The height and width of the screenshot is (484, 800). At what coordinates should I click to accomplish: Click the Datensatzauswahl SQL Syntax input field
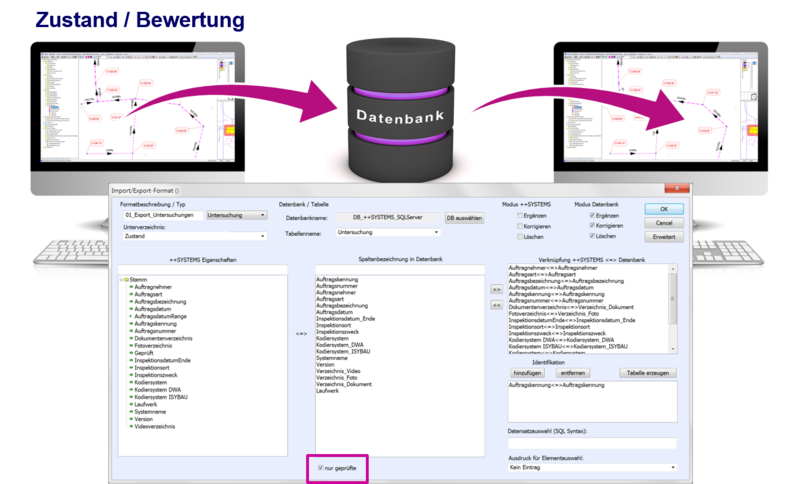coord(592,443)
